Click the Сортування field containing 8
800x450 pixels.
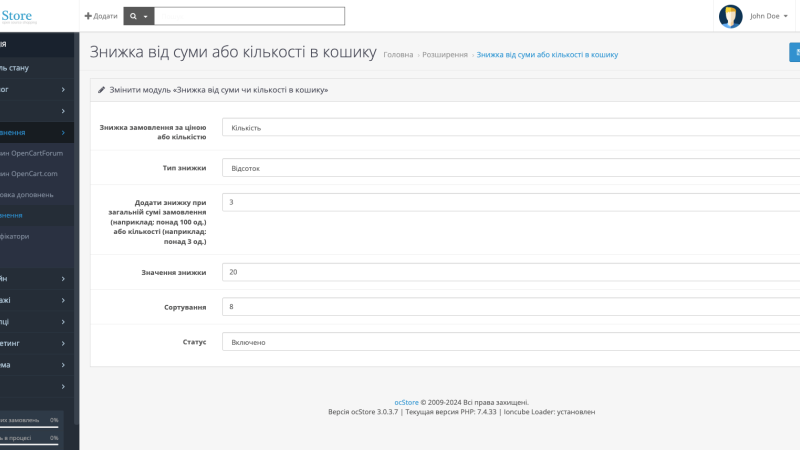coord(511,307)
